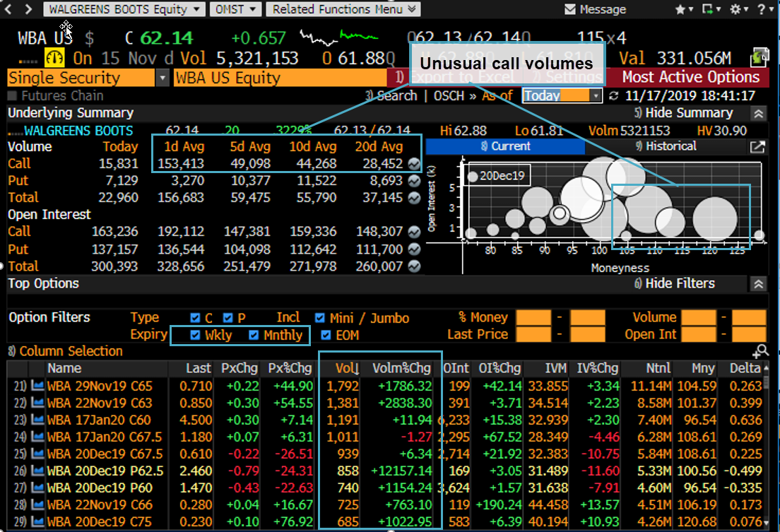Click chart icon in Open Interest Put row
Viewport: 780px width, 532px height.
[x=414, y=249]
